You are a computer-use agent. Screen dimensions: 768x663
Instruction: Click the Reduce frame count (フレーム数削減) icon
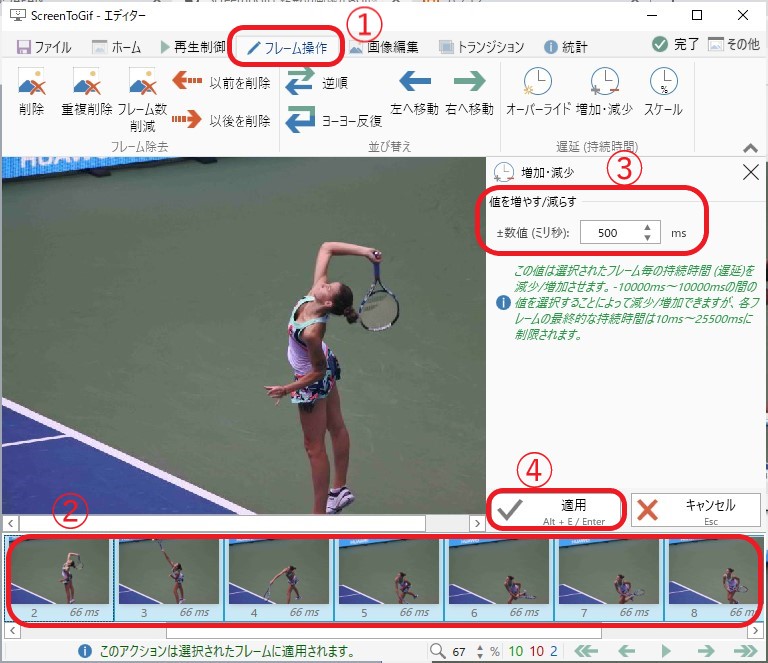[x=143, y=82]
